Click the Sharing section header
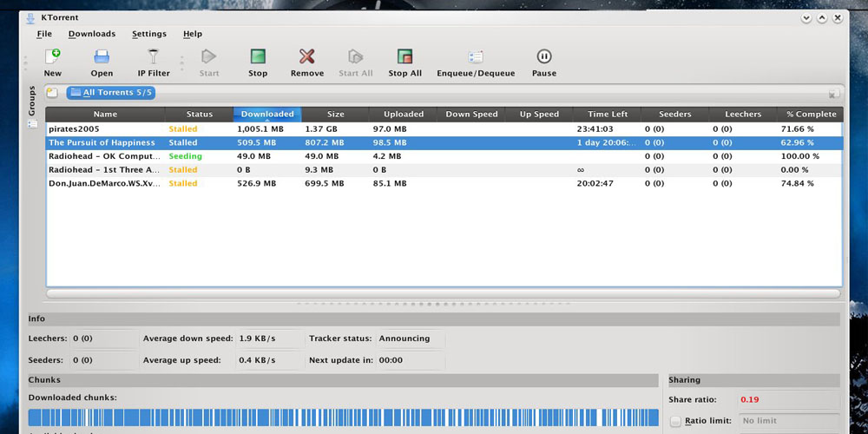868x434 pixels. [x=754, y=380]
